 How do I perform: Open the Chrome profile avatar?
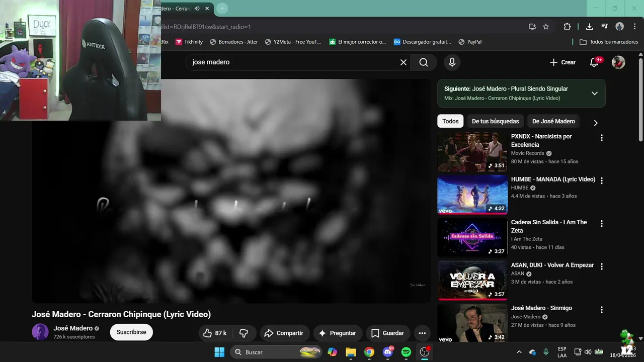(x=619, y=27)
